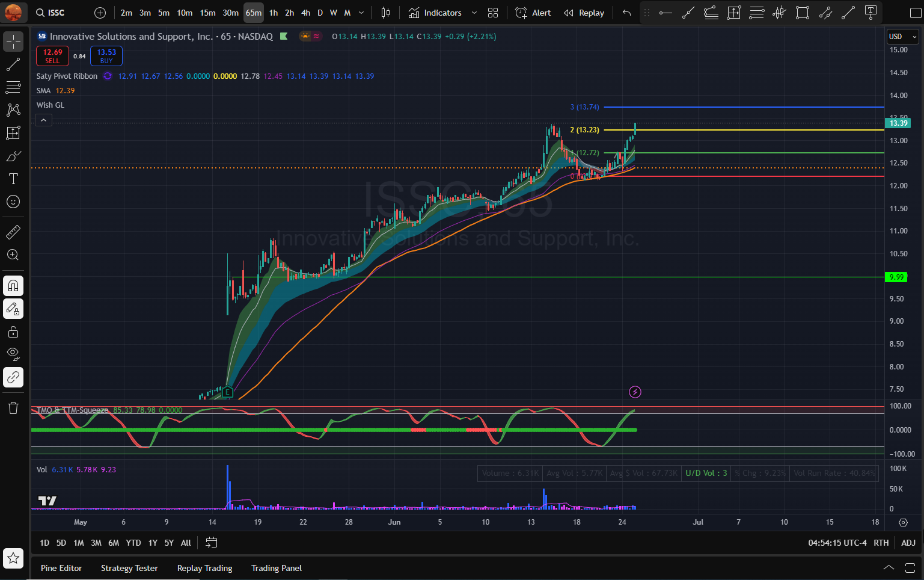
Task: Remove drawings with the trash icon
Action: click(13, 408)
